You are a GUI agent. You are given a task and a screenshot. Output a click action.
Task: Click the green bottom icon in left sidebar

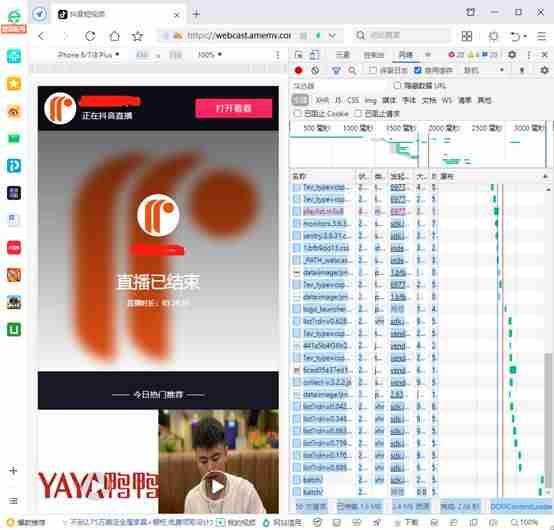pyautogui.click(x=14, y=329)
